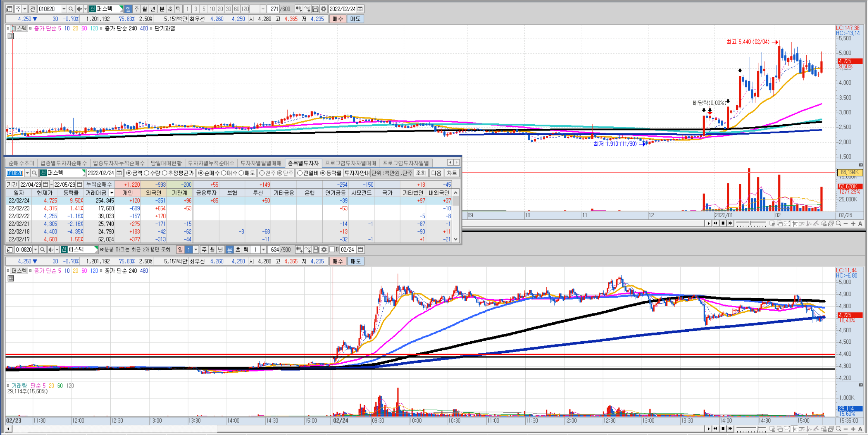Image resolution: width=868 pixels, height=435 pixels.
Task: Select the 순매수 radio button
Action: coord(201,173)
